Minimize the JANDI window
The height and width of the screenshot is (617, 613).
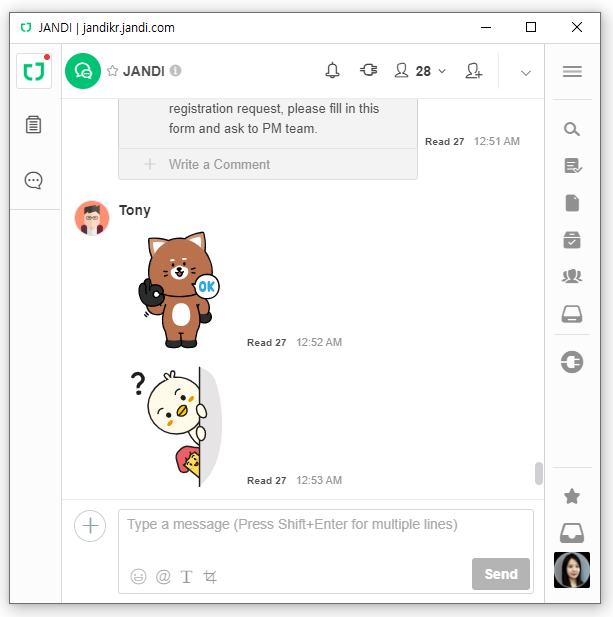[486, 27]
